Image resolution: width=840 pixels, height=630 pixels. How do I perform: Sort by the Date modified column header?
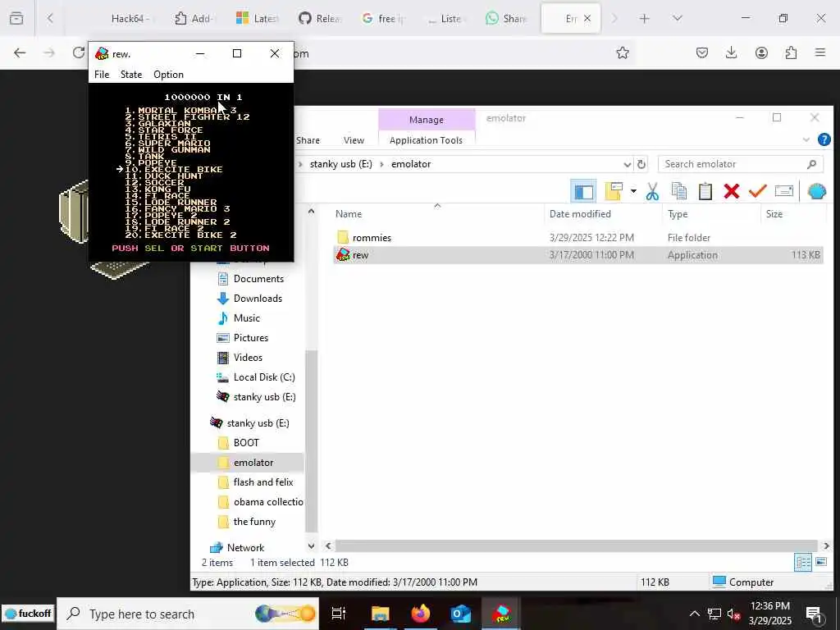click(x=580, y=214)
